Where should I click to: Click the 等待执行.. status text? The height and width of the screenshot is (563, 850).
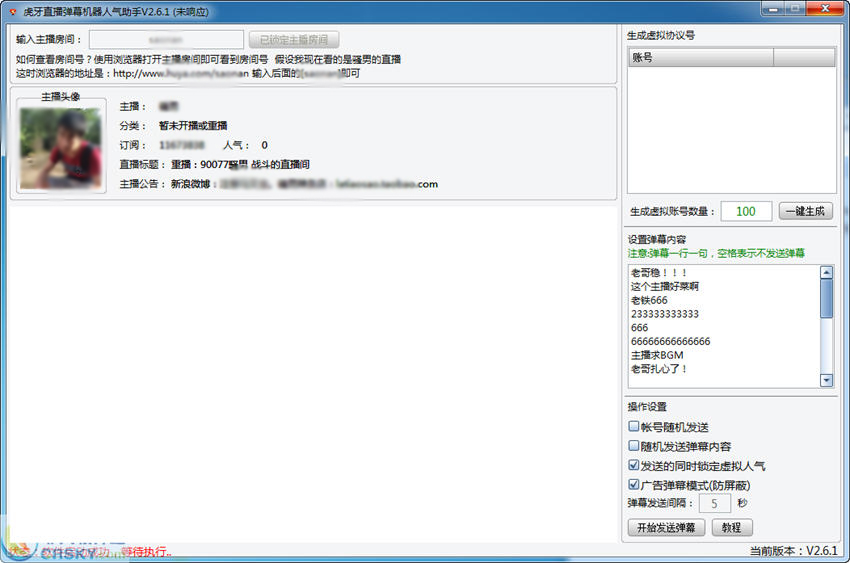pyautogui.click(x=146, y=552)
